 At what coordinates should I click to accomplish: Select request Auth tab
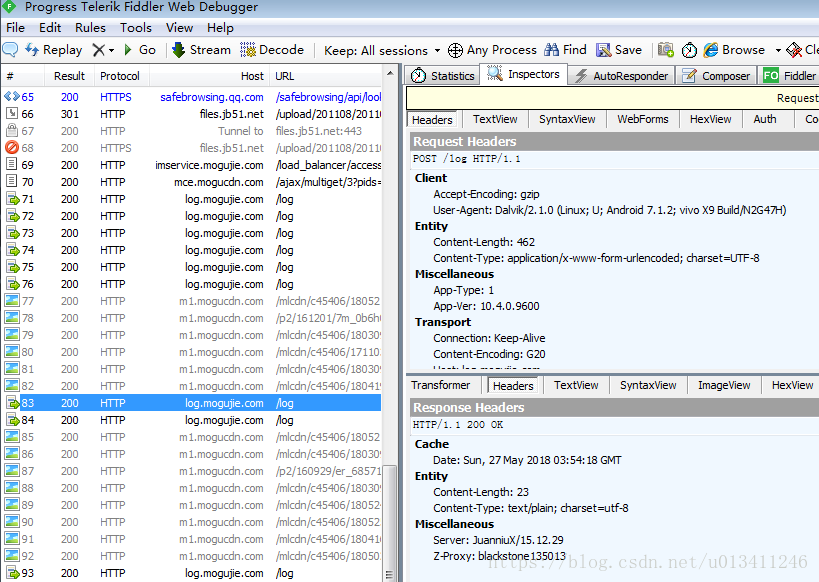point(765,119)
